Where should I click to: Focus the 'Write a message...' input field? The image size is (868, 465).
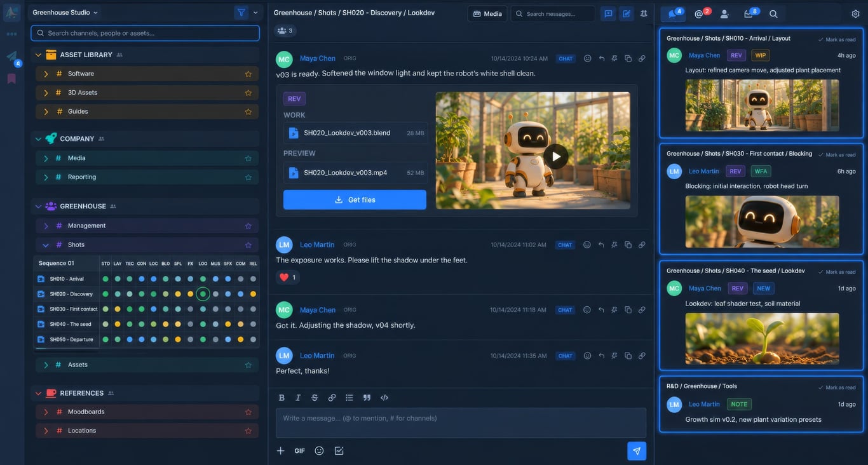tap(461, 422)
